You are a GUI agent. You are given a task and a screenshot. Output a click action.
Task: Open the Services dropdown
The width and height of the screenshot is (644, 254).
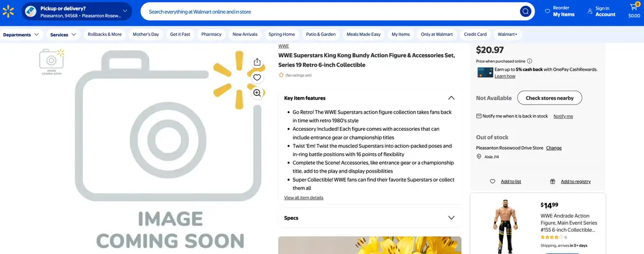pyautogui.click(x=63, y=34)
